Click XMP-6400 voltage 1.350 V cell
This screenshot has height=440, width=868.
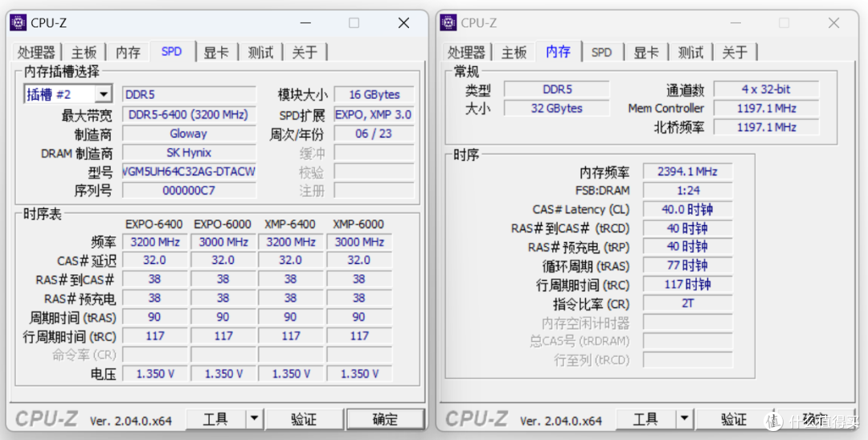point(291,373)
